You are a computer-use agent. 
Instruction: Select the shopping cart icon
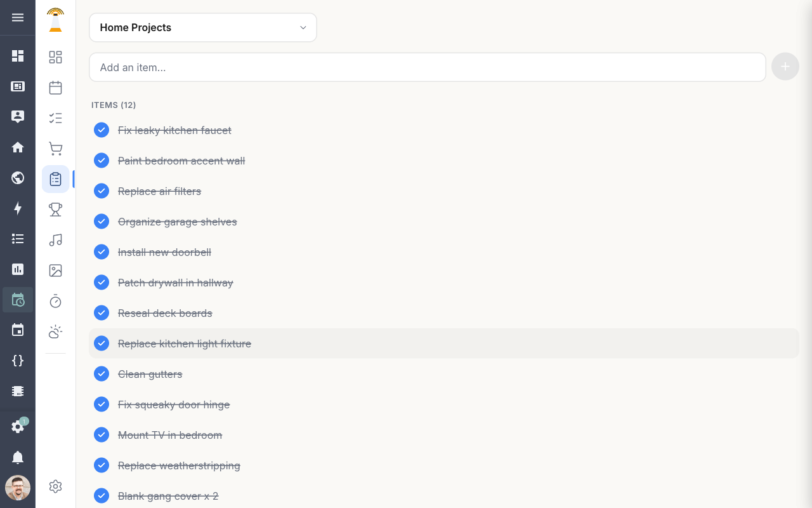click(x=55, y=148)
